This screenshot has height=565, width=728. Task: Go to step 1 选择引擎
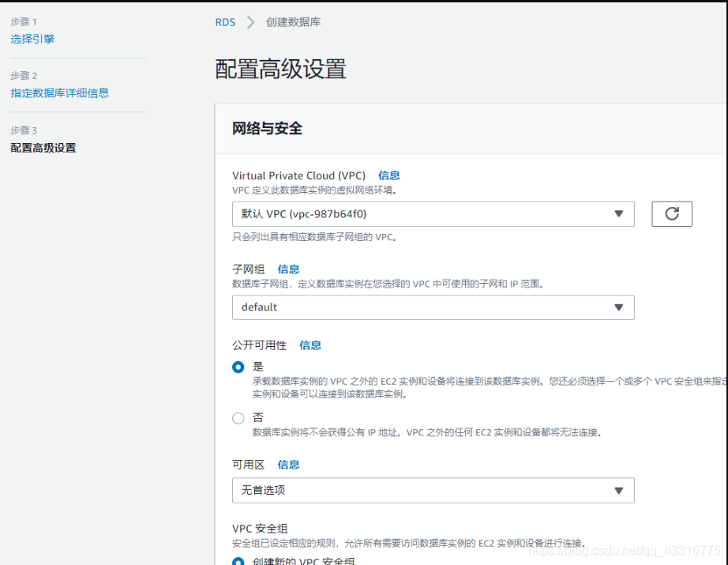point(32,39)
